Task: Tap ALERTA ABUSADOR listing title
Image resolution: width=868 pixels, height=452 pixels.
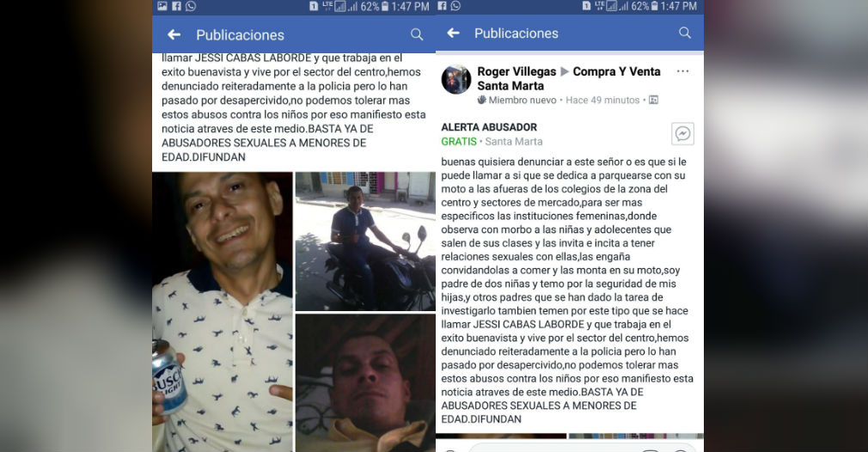Action: (489, 127)
